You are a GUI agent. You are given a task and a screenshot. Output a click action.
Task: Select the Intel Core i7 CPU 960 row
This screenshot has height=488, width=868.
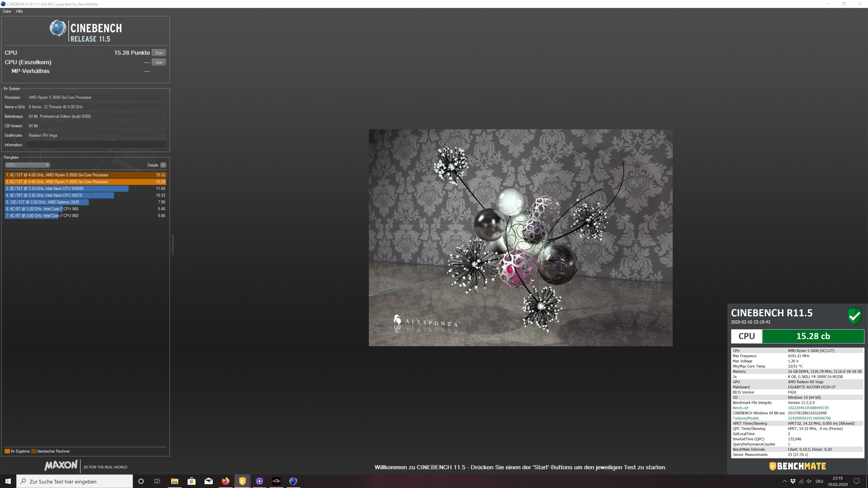[86, 209]
